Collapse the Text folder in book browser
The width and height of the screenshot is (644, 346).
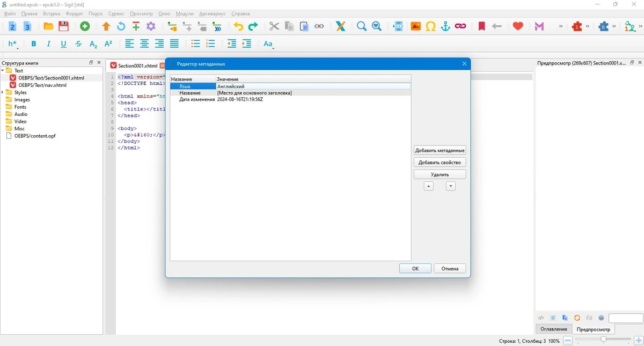click(x=3, y=71)
